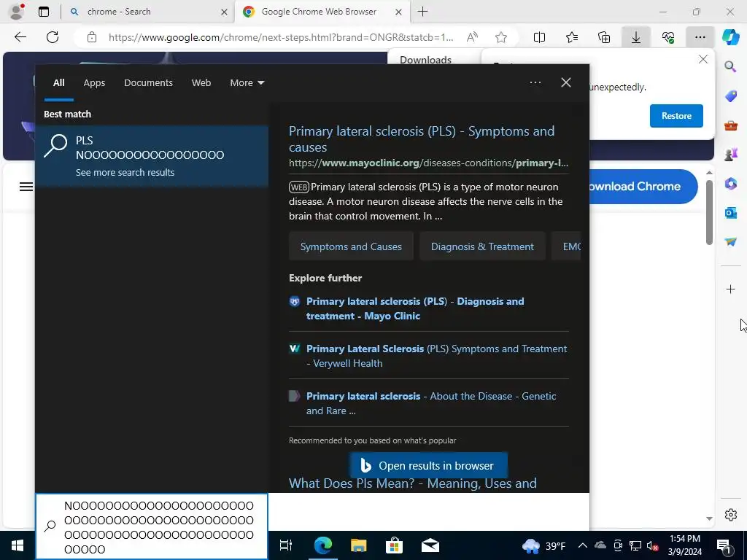This screenshot has height=560, width=747.
Task: Open the Windows Start menu
Action: [x=18, y=545]
